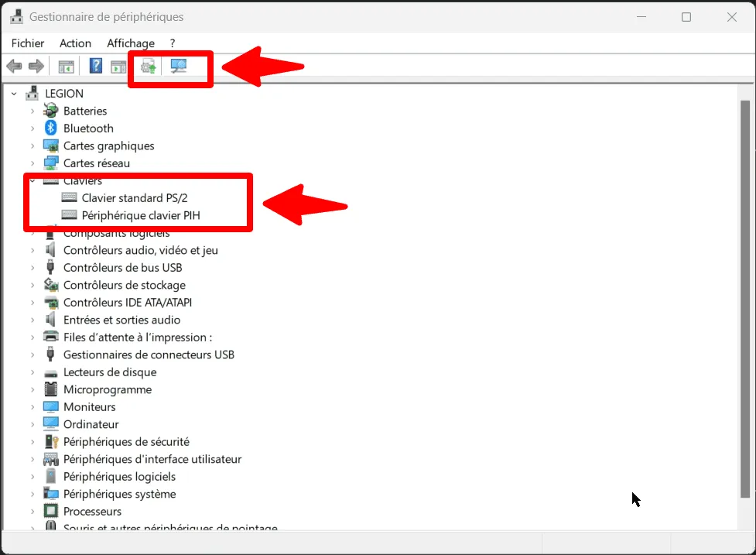Screen dimensions: 756x555
Task: Click the Clavier standard PS/2 keyboard icon
Action: [69, 197]
